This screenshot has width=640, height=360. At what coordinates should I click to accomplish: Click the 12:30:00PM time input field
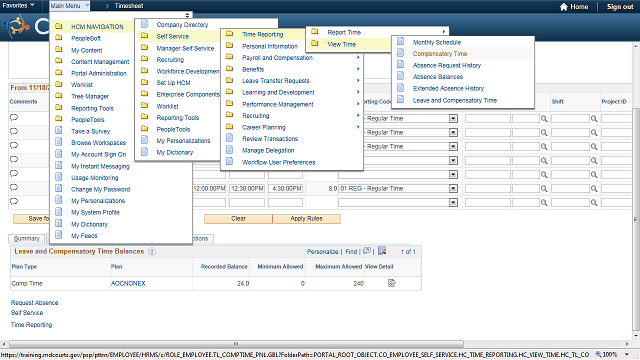[247, 189]
